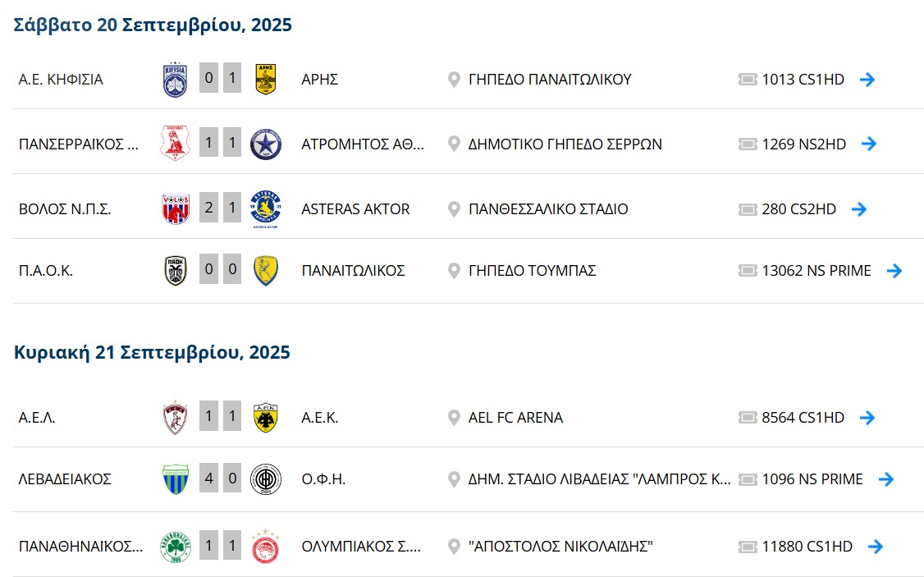Click the OFI round black logo

[x=266, y=479]
